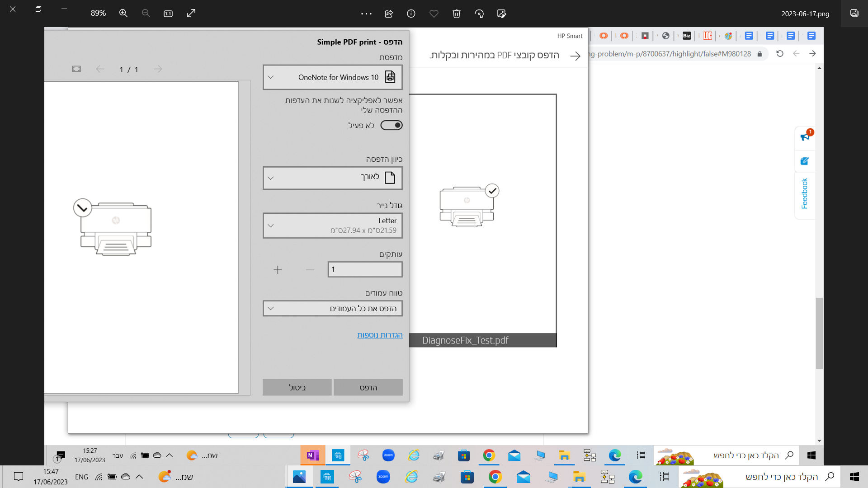The height and width of the screenshot is (488, 868).
Task: Show actual size with the 1:1 icon
Action: pyautogui.click(x=168, y=14)
